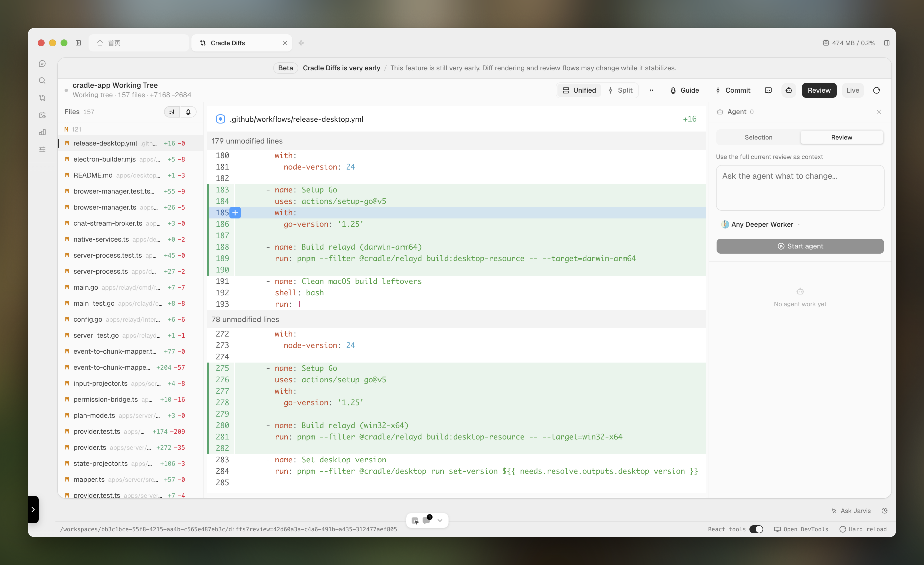Click the black arrow expand handle at left edge
This screenshot has width=924, height=565.
pyautogui.click(x=33, y=509)
